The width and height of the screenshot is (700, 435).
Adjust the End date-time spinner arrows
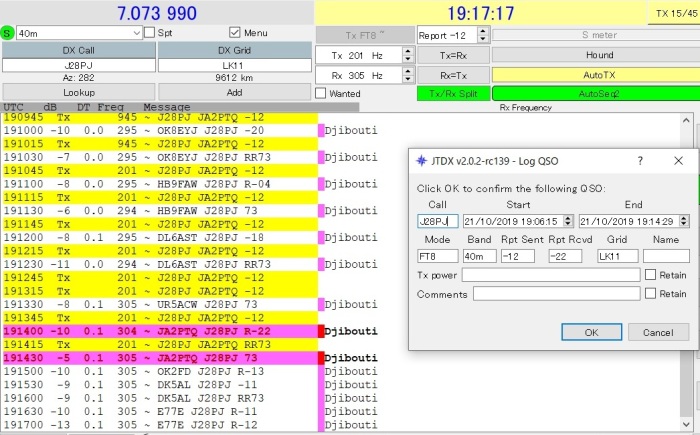click(x=684, y=221)
